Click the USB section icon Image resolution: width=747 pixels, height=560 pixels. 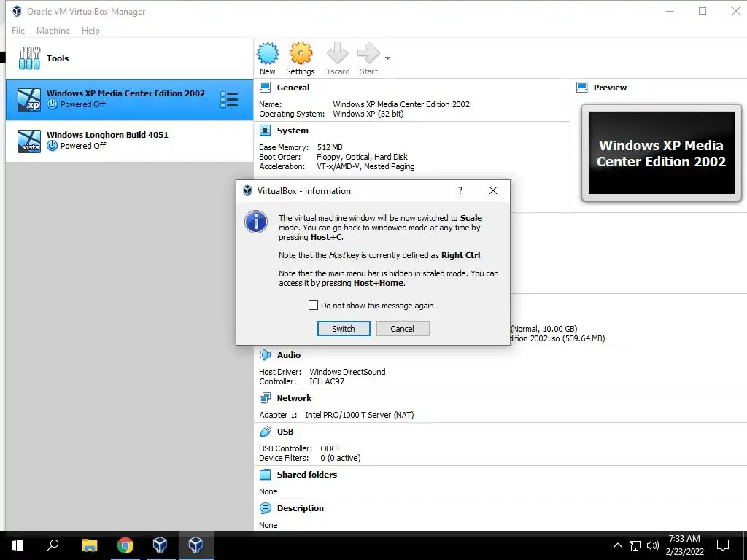(x=266, y=432)
